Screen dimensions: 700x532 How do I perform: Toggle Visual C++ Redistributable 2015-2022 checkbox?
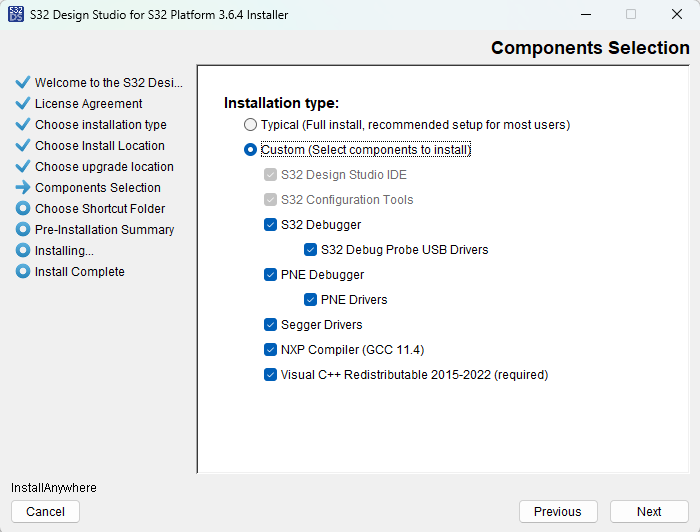coord(270,374)
